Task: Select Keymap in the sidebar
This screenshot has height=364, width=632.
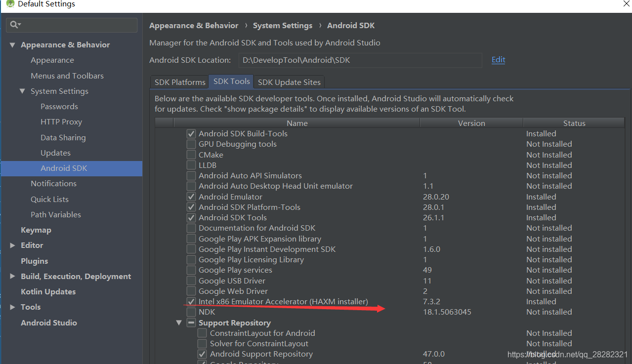Action: (36, 230)
